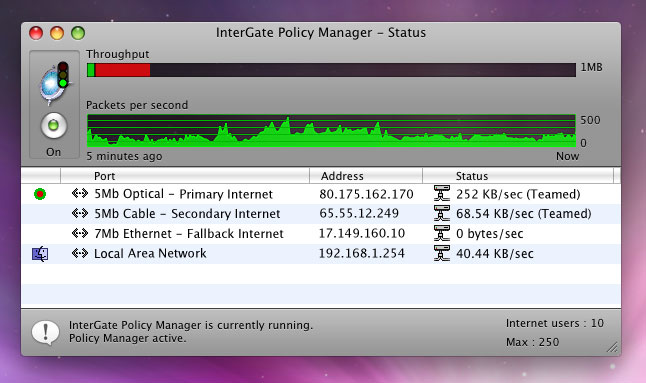Screen dimensions: 646x383
Task: Click network icon beside 252 KB/sec status
Action: pos(442,193)
